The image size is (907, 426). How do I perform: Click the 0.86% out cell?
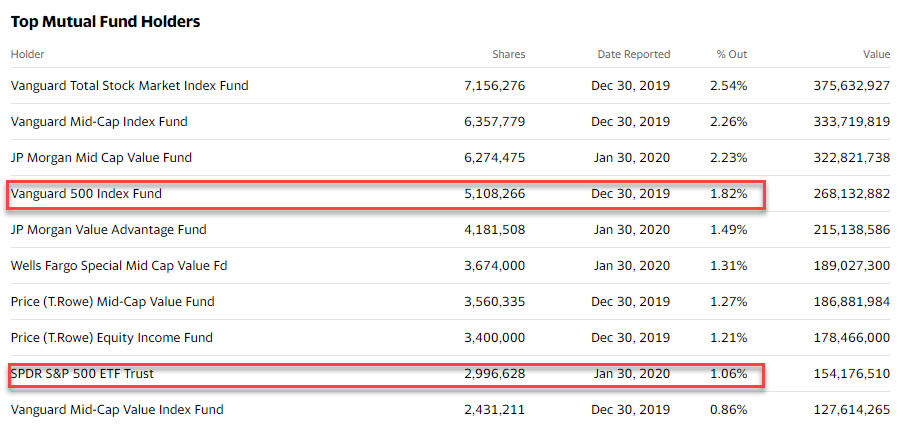[x=728, y=410]
